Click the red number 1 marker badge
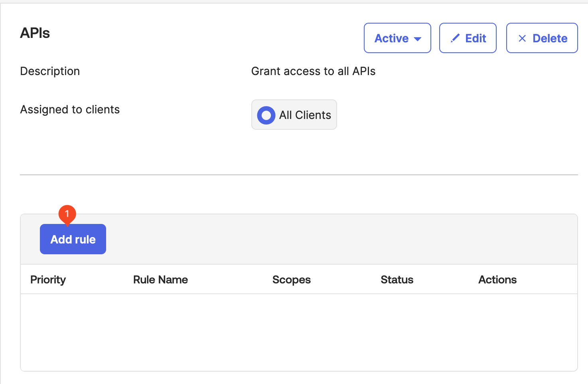 coord(67,214)
